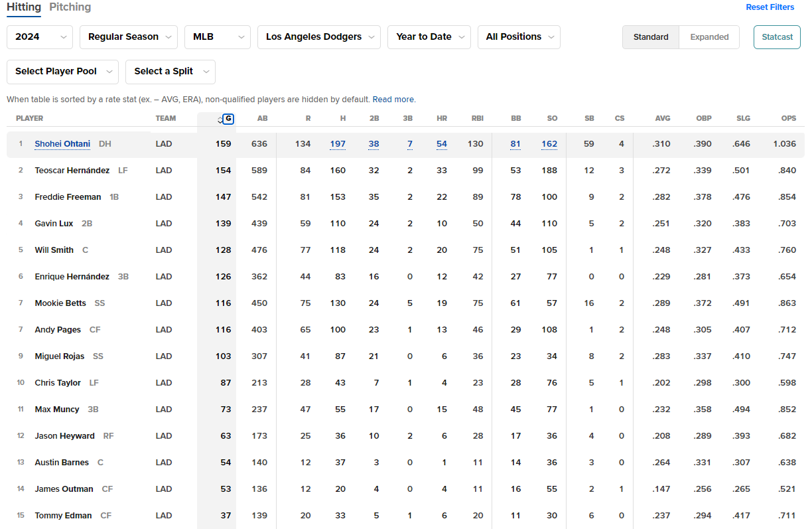Sort table by 2B column

click(x=374, y=119)
